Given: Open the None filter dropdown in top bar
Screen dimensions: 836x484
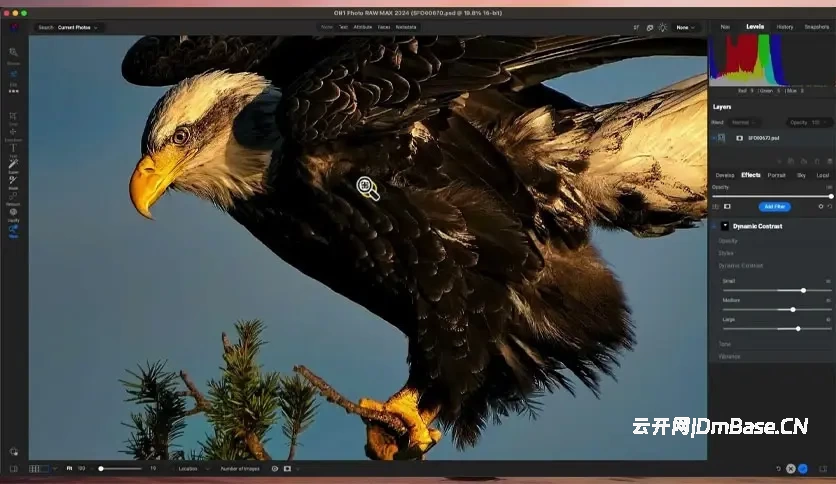Looking at the screenshot, I should [x=686, y=27].
